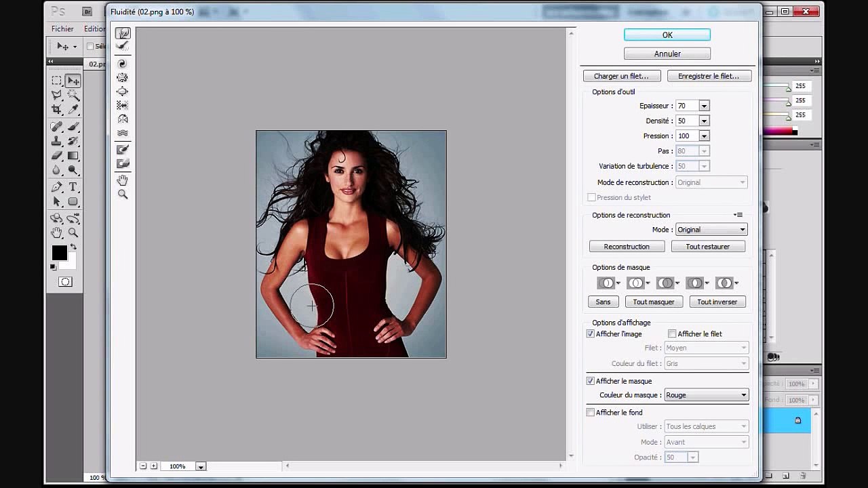Image resolution: width=868 pixels, height=488 pixels.
Task: Open the Fichier menu
Action: 62,29
